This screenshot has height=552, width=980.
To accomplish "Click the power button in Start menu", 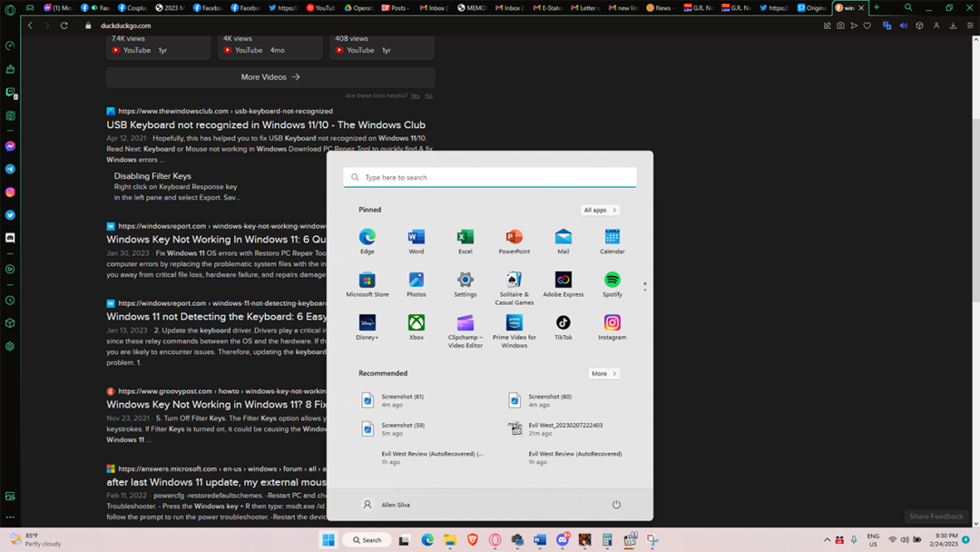I will tap(616, 505).
